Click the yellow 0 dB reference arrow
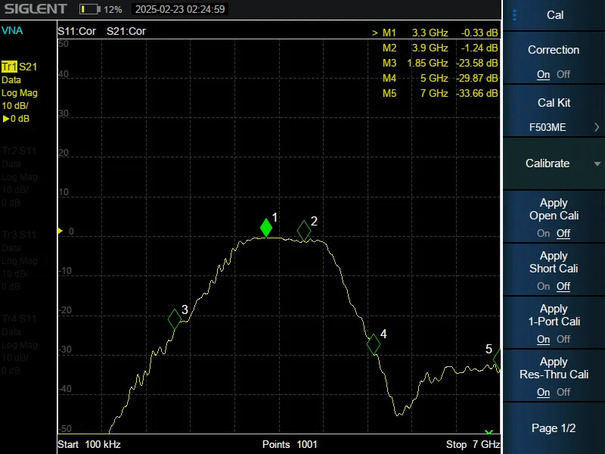605x454 pixels. pos(60,231)
